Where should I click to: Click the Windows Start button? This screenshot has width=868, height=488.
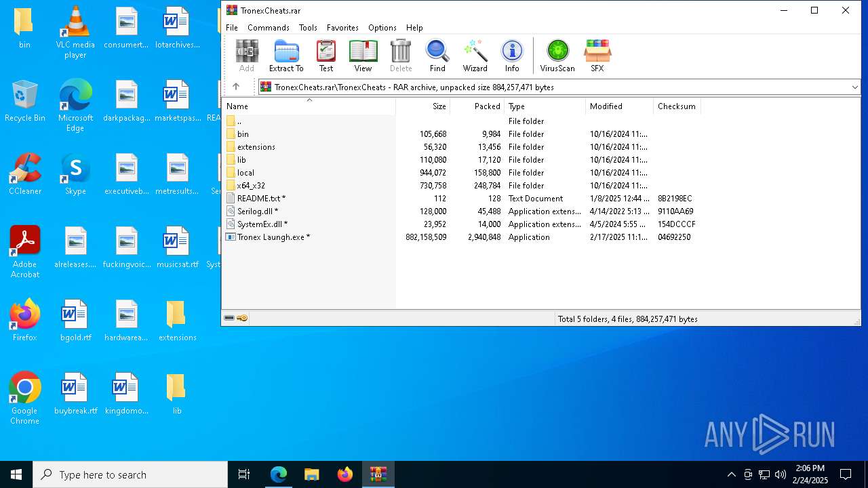click(x=16, y=474)
